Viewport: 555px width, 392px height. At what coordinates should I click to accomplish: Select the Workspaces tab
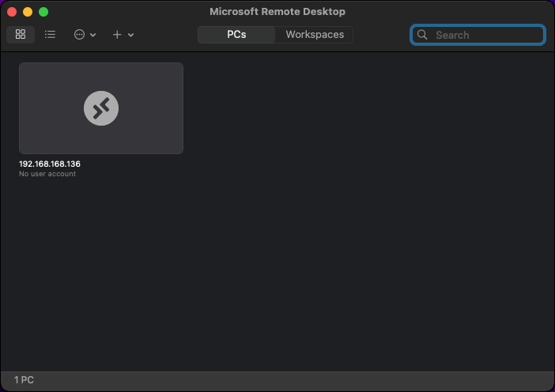pos(315,35)
